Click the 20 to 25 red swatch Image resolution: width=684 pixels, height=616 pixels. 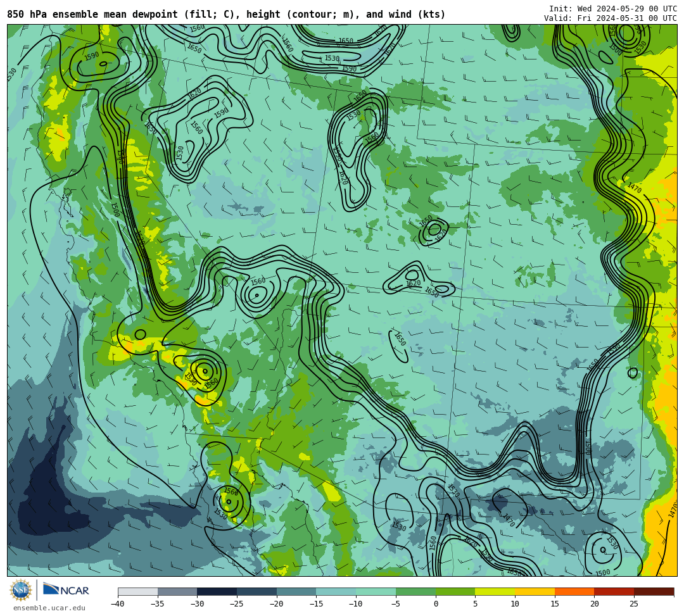614,591
